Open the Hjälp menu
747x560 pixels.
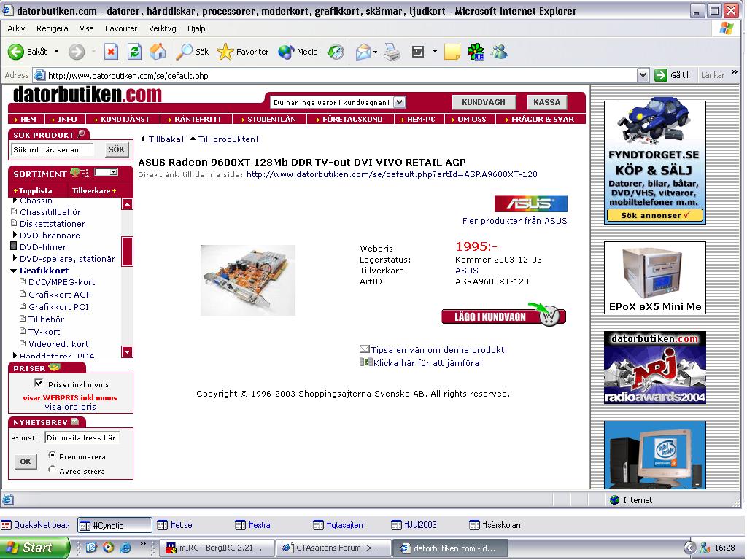point(196,28)
